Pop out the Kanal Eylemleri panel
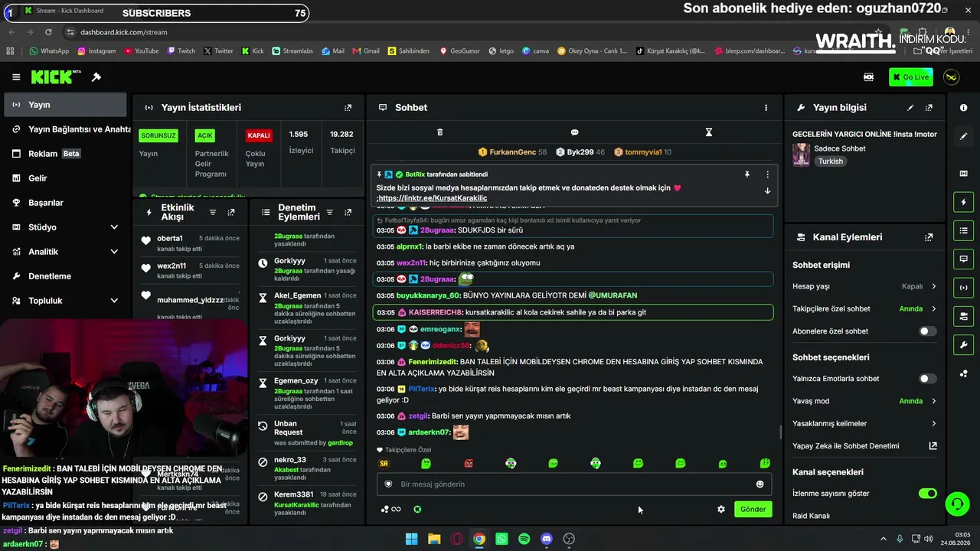 929,237
